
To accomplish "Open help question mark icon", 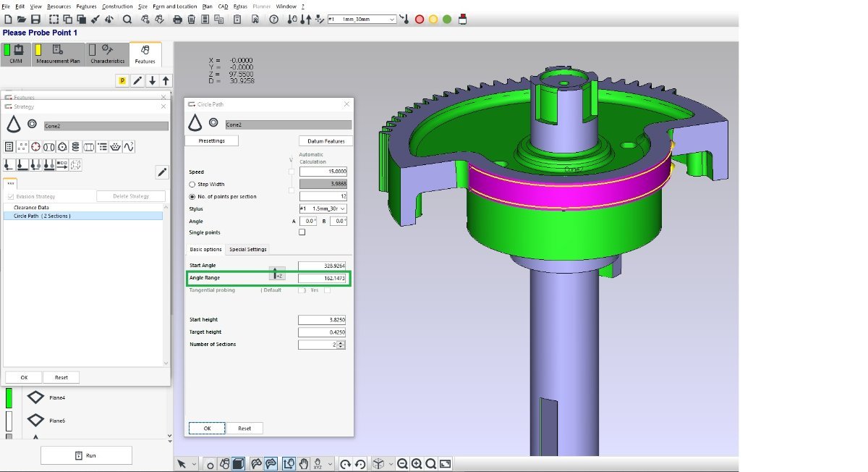I will click(273, 20).
